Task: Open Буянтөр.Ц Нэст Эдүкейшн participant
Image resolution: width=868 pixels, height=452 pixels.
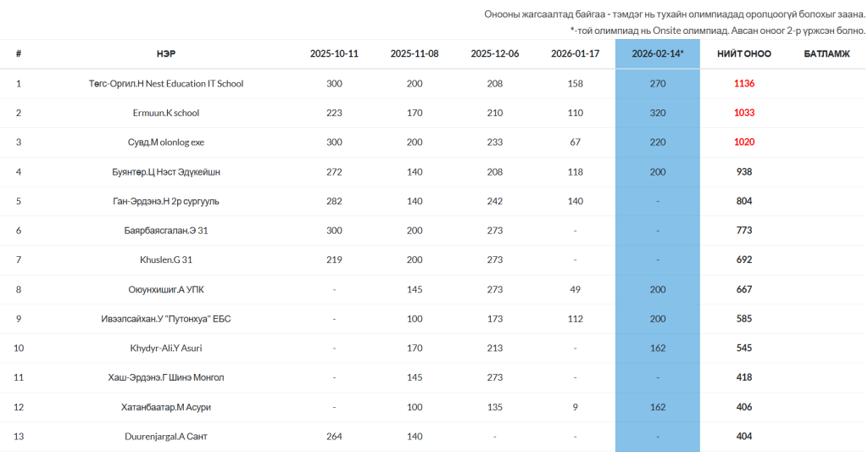Action: [x=166, y=172]
